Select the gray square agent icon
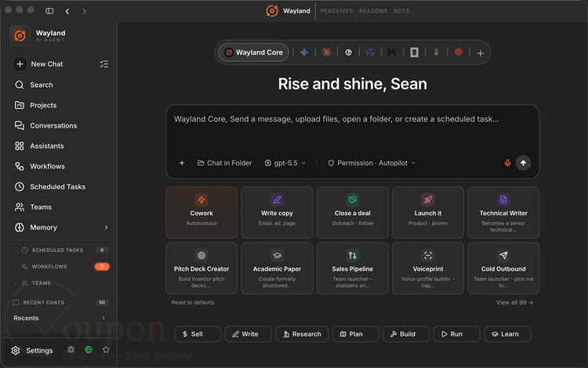 pos(415,52)
